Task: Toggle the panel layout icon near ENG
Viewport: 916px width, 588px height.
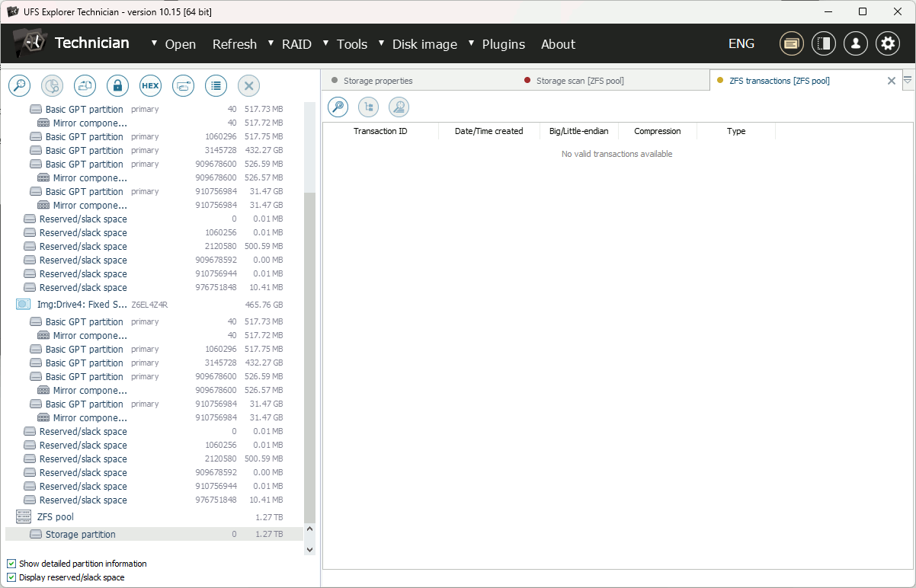Action: 824,43
